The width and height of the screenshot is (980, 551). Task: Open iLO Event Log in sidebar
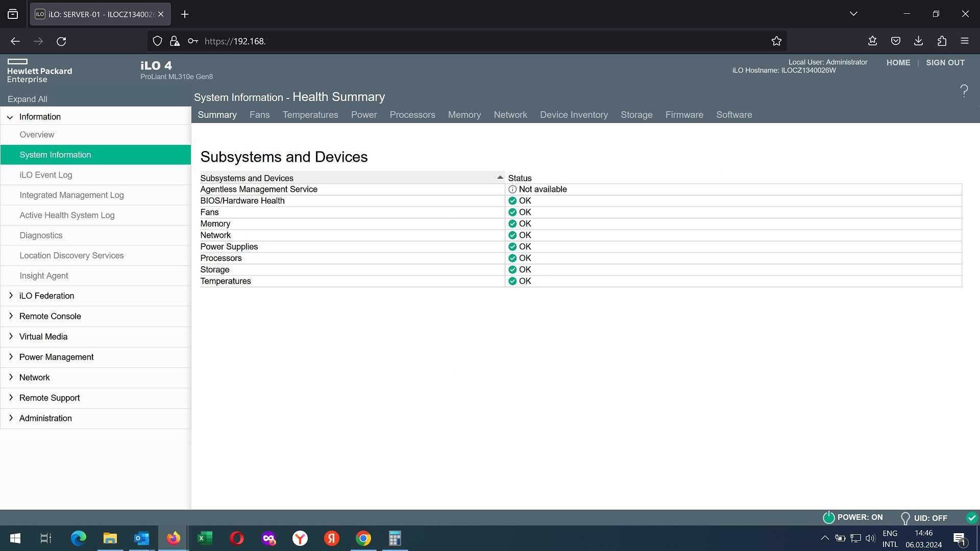coord(95,175)
